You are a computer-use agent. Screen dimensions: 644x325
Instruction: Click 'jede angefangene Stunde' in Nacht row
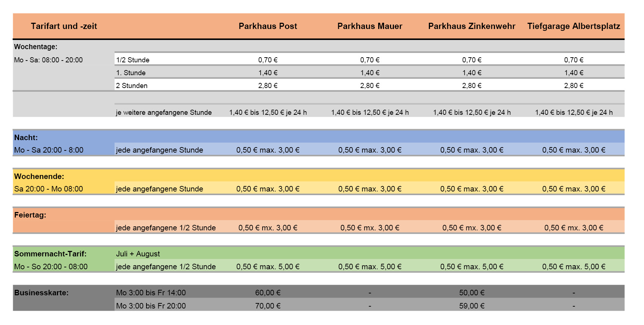coord(160,150)
